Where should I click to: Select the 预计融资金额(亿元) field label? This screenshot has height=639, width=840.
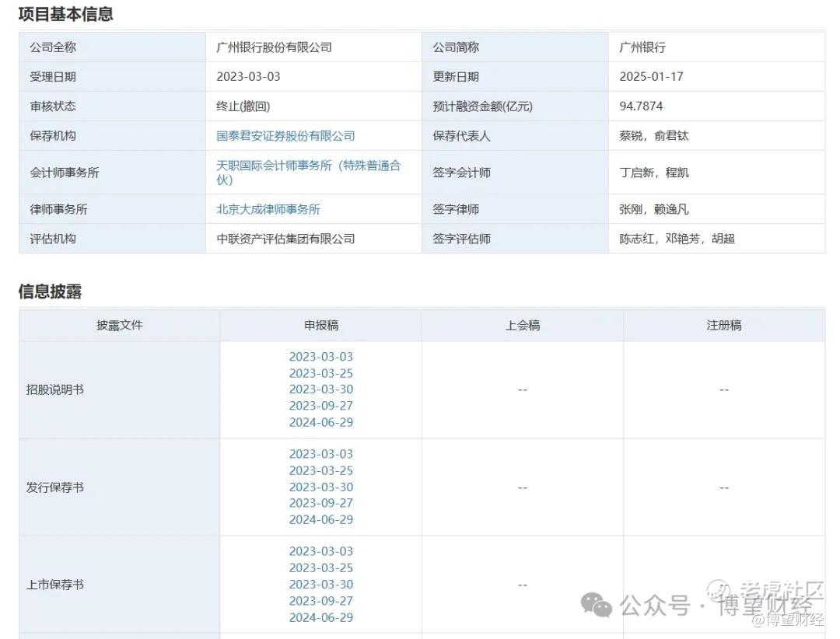tap(483, 106)
